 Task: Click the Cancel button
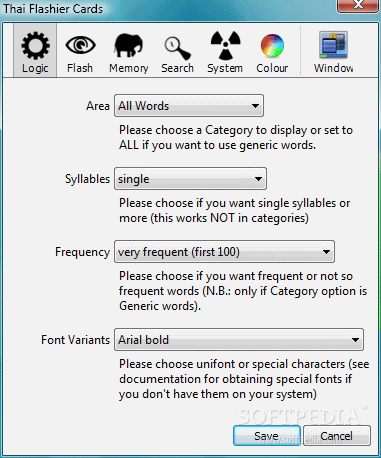point(337,436)
